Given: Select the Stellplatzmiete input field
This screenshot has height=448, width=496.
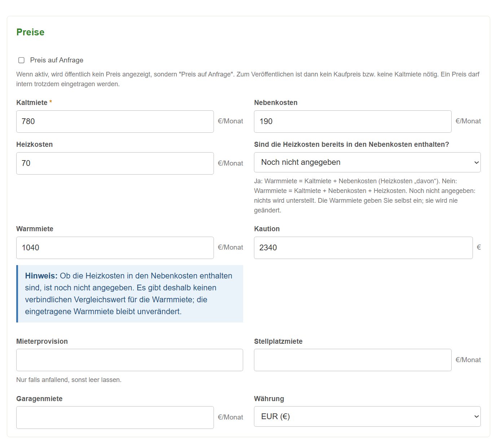Looking at the screenshot, I should coord(353,360).
